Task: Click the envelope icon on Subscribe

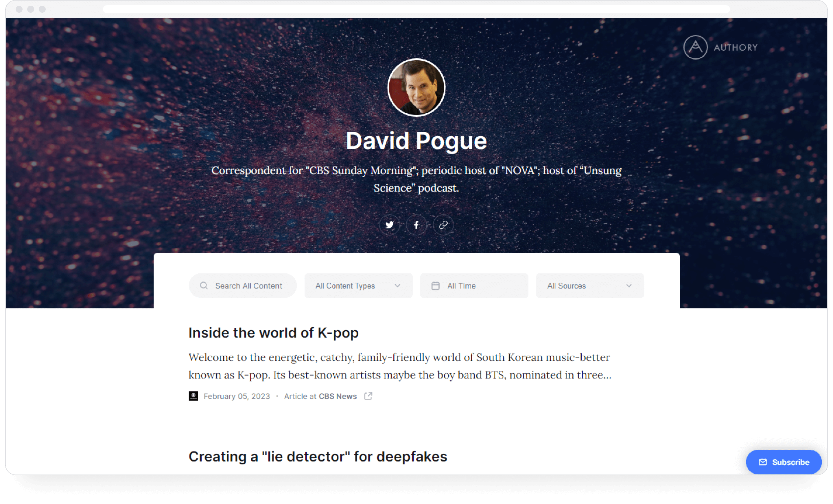Action: coord(763,462)
